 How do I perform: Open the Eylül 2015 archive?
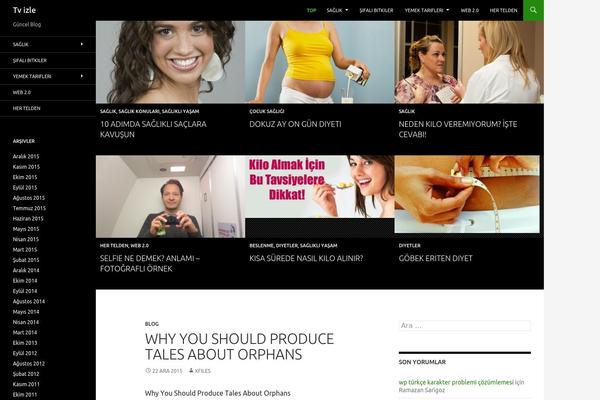point(25,187)
